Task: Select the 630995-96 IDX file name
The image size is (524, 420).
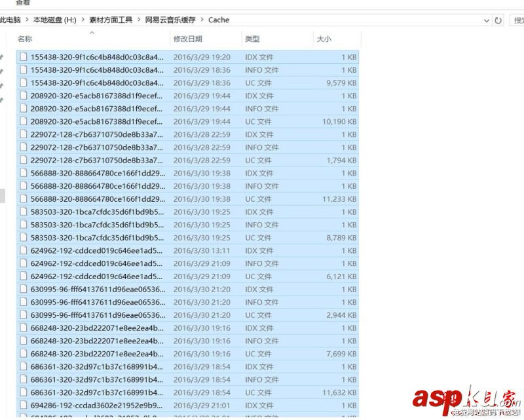Action: point(98,289)
